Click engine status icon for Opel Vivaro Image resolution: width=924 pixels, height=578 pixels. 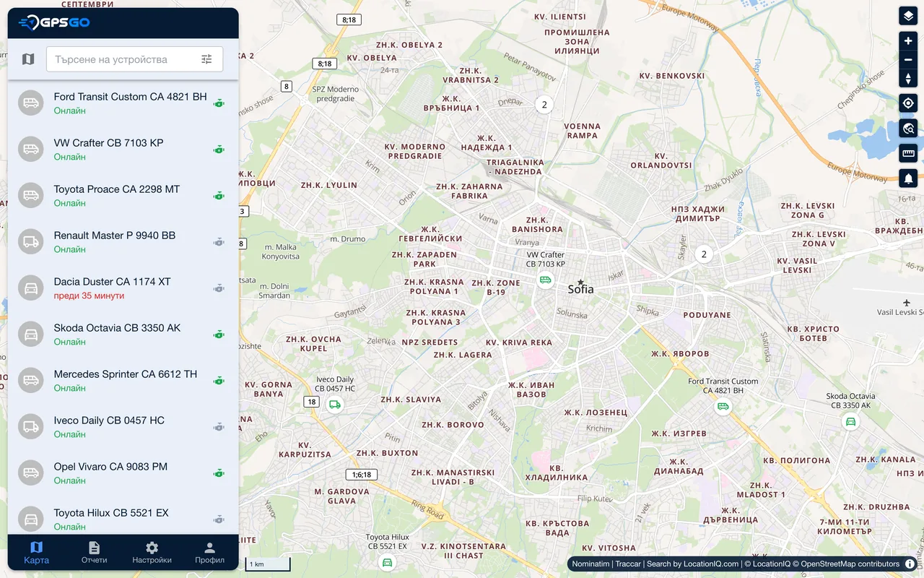click(x=219, y=473)
